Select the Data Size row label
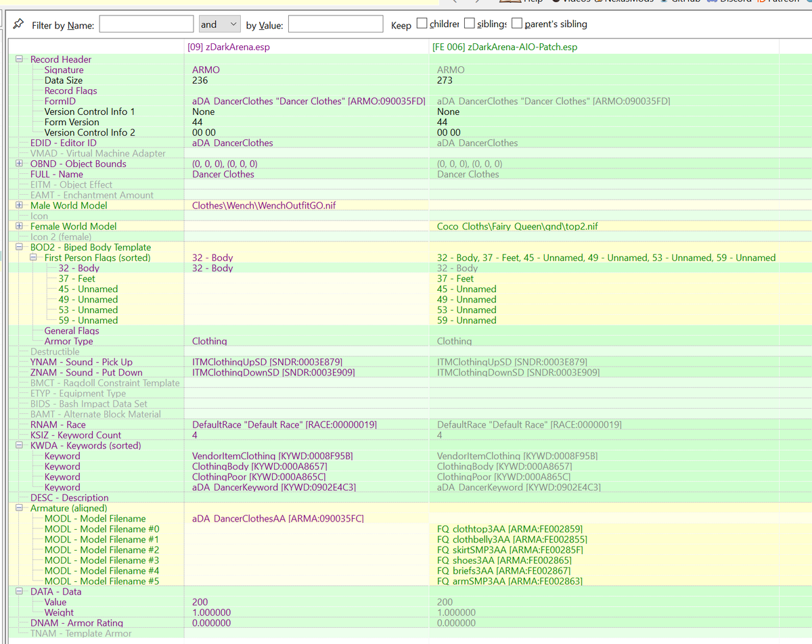The image size is (812, 644). pos(64,80)
